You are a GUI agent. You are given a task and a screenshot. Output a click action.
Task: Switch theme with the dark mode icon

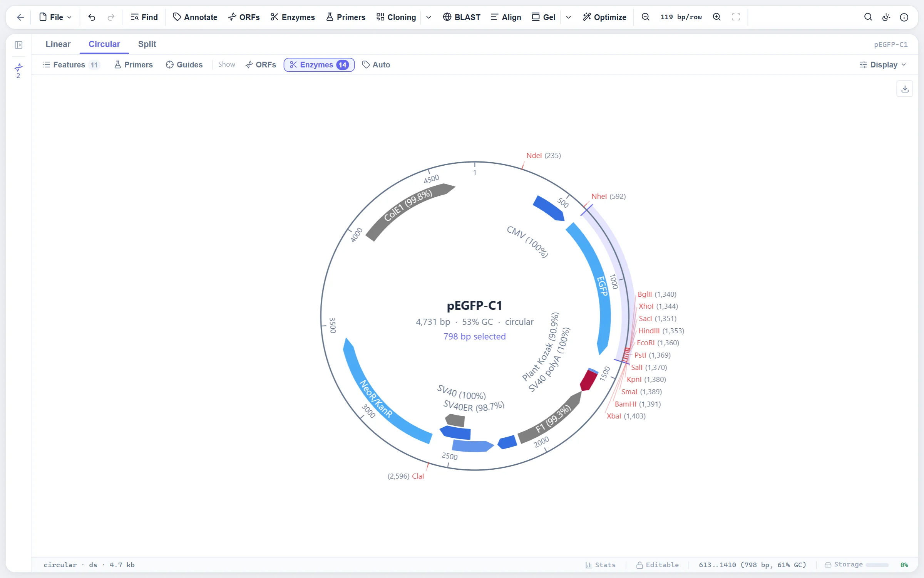click(886, 17)
